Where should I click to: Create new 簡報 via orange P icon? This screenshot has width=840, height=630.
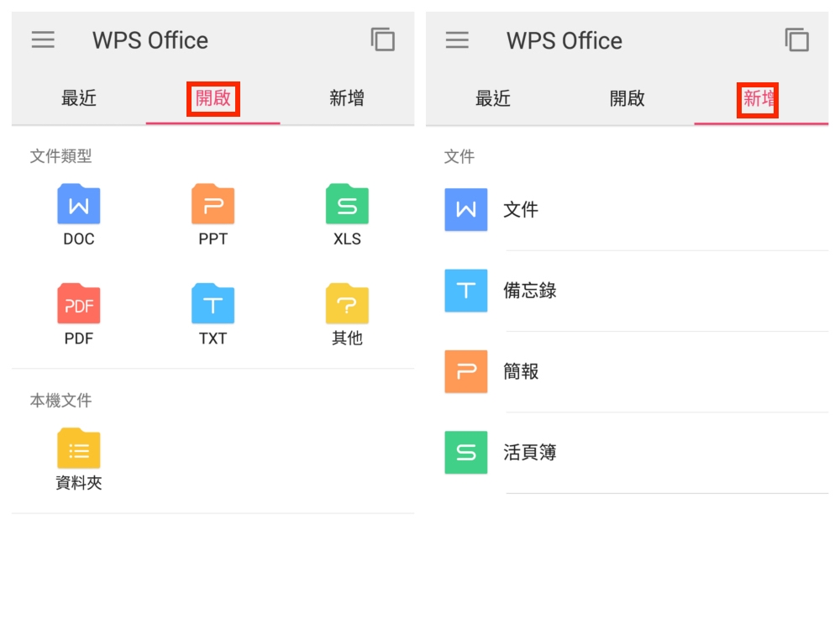pos(466,371)
